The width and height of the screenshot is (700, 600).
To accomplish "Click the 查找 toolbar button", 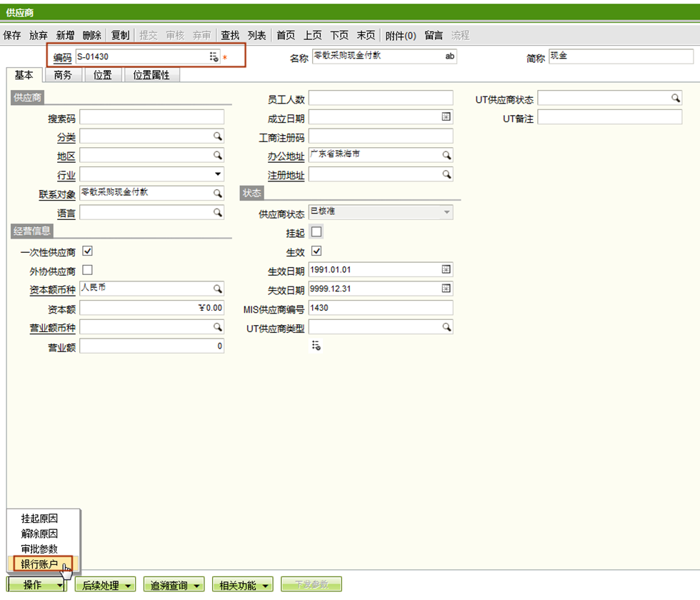I will tap(230, 35).
